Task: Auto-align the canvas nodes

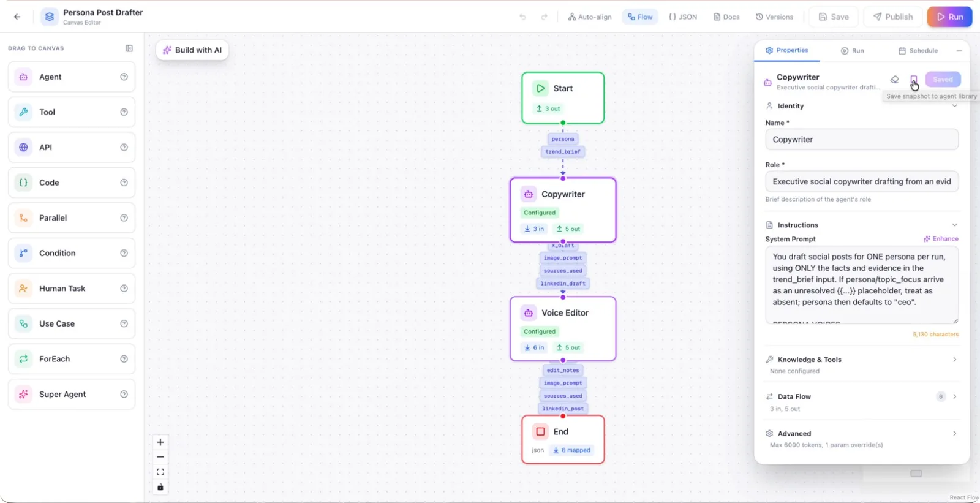Action: tap(590, 17)
